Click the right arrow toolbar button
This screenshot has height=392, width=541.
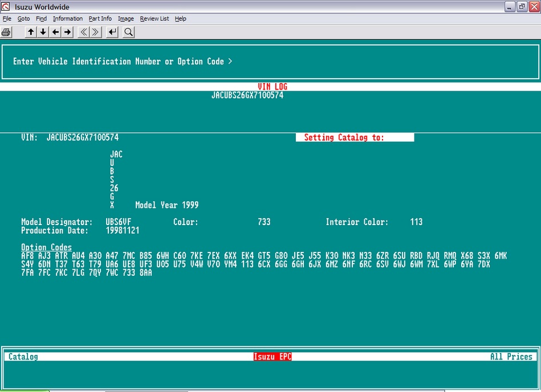pos(68,32)
